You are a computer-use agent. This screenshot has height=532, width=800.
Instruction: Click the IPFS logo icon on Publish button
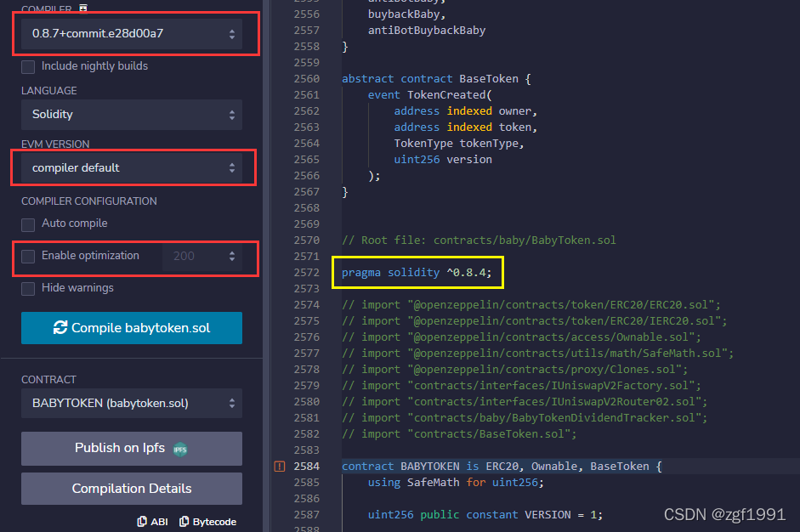coord(180,450)
